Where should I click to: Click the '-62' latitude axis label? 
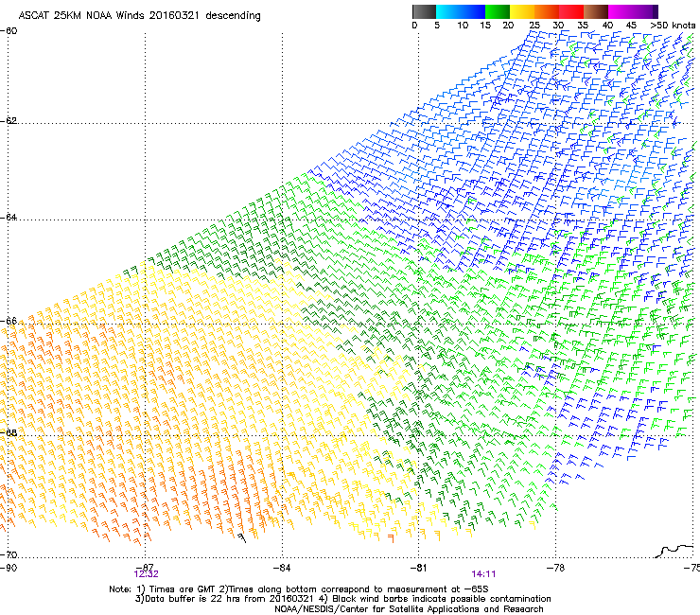[9, 121]
